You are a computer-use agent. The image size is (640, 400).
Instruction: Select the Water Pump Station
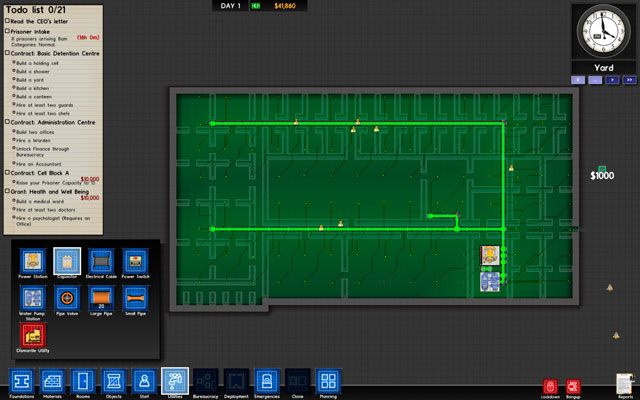coord(31,298)
